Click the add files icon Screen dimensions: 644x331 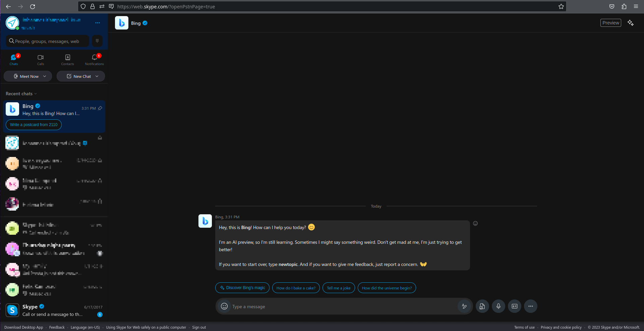coord(482,306)
